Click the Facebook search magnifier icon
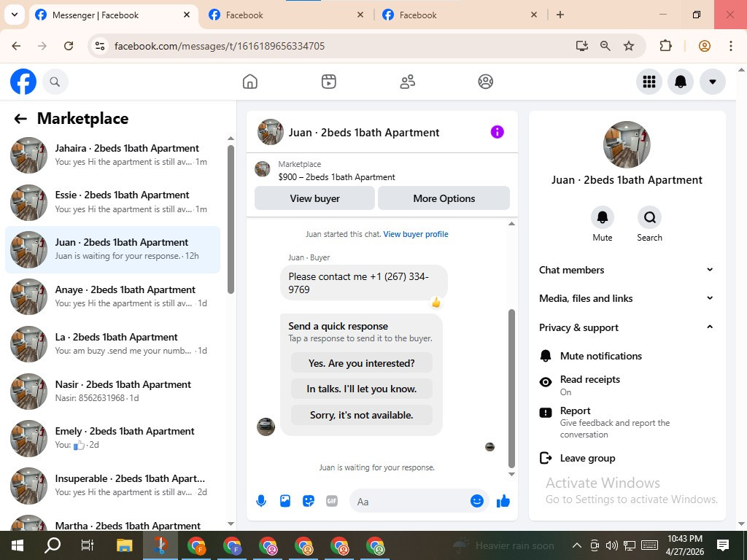Viewport: 747px width, 560px height. click(55, 82)
